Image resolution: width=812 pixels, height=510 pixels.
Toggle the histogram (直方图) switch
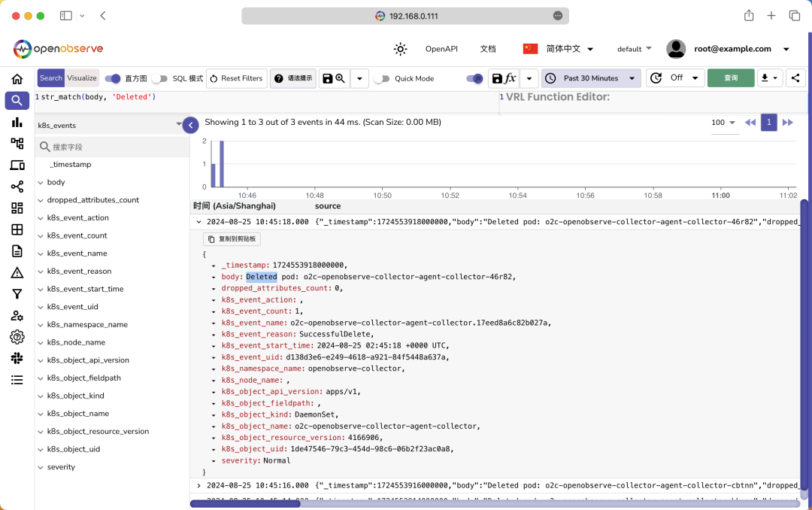[112, 79]
